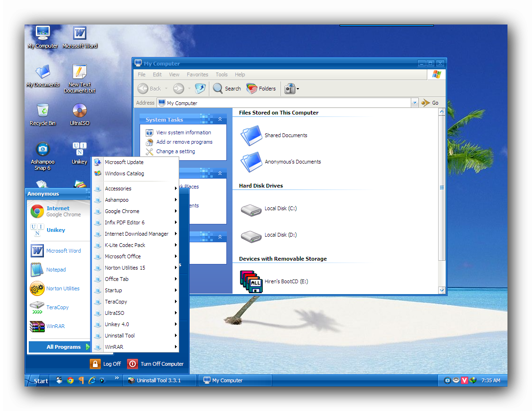Open Anonymous's Documents folder
Viewport: 532px width, 411px height.
click(x=280, y=162)
